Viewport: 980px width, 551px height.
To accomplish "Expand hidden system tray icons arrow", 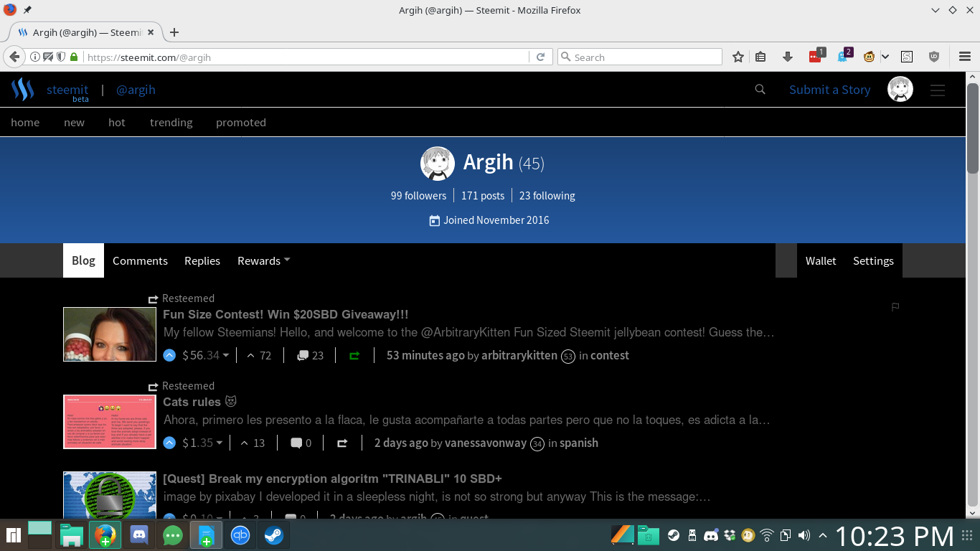I will pyautogui.click(x=822, y=535).
